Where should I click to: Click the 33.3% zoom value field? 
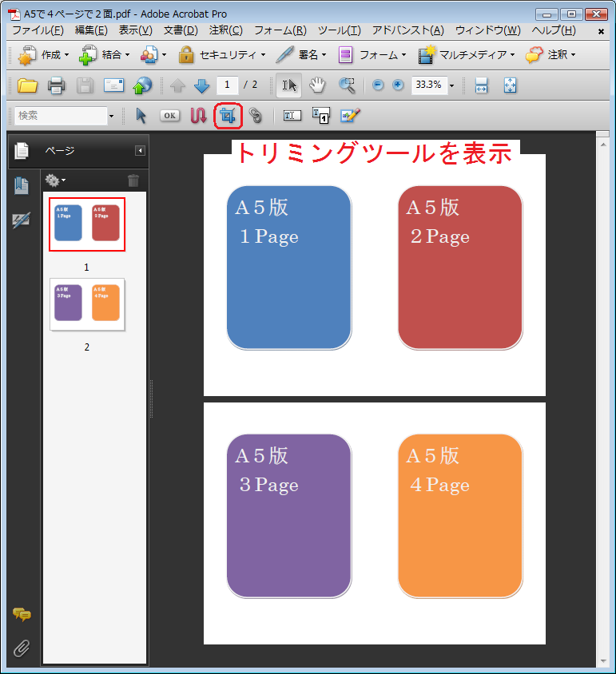[x=429, y=85]
